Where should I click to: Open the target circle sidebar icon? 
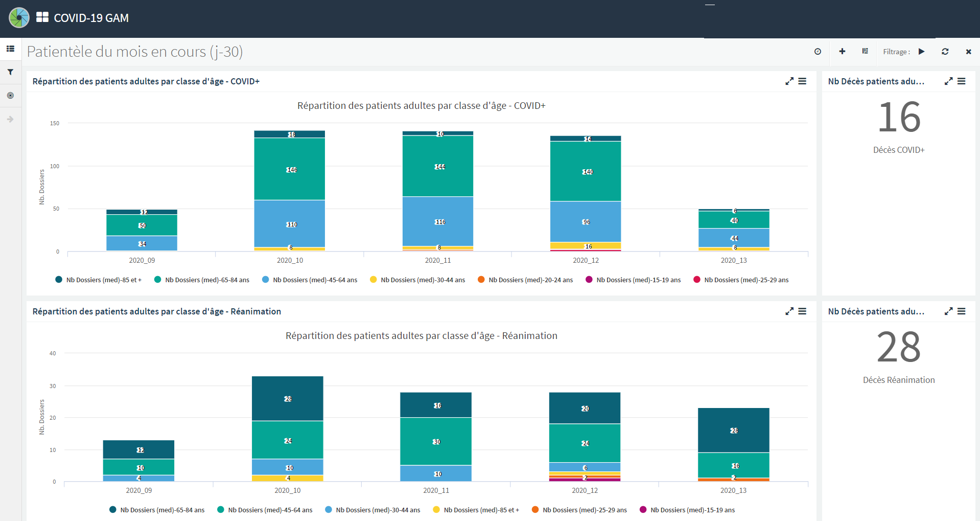pos(10,96)
